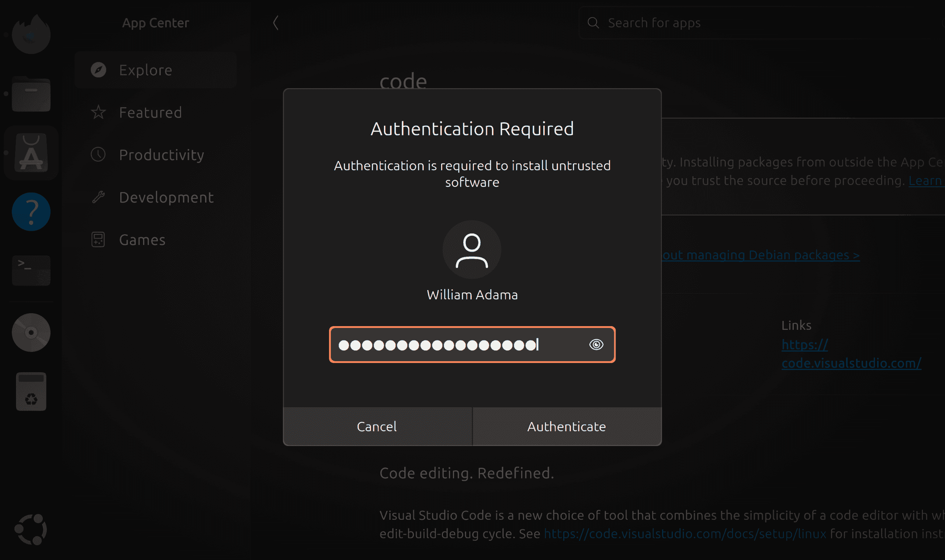Open the Trash in the dock
Image resolution: width=945 pixels, height=560 pixels.
point(31,391)
